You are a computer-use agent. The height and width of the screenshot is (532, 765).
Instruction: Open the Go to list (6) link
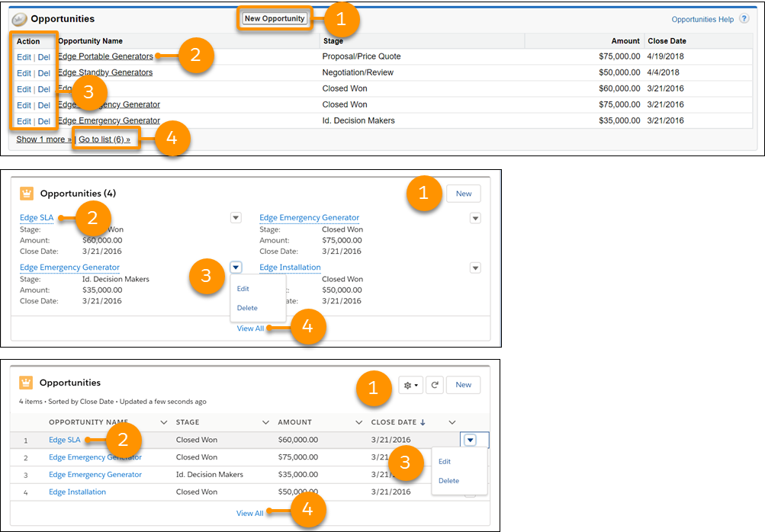(x=105, y=139)
